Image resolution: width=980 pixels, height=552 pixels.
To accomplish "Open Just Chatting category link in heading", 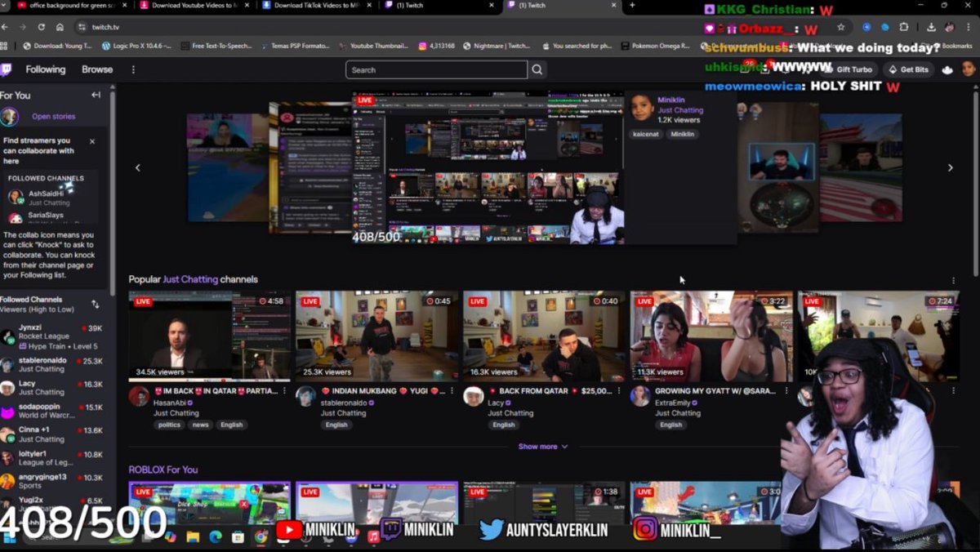I will [189, 279].
